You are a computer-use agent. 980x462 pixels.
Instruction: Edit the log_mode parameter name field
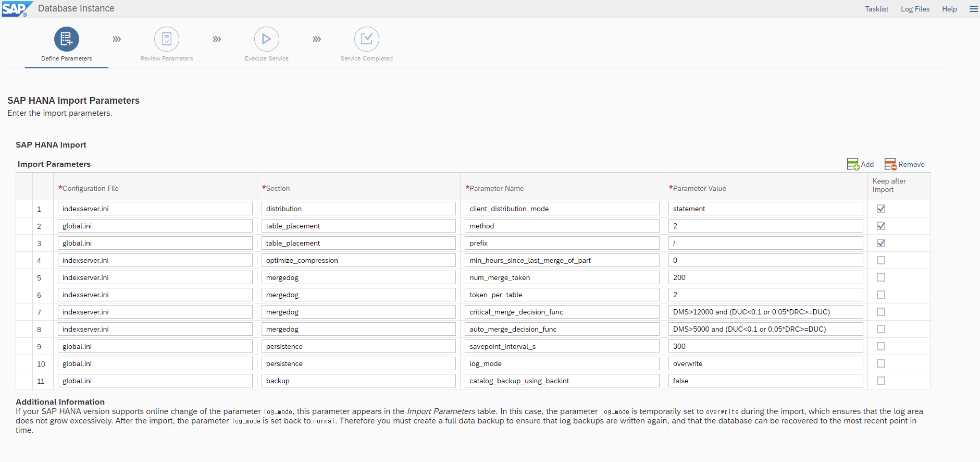pos(562,363)
